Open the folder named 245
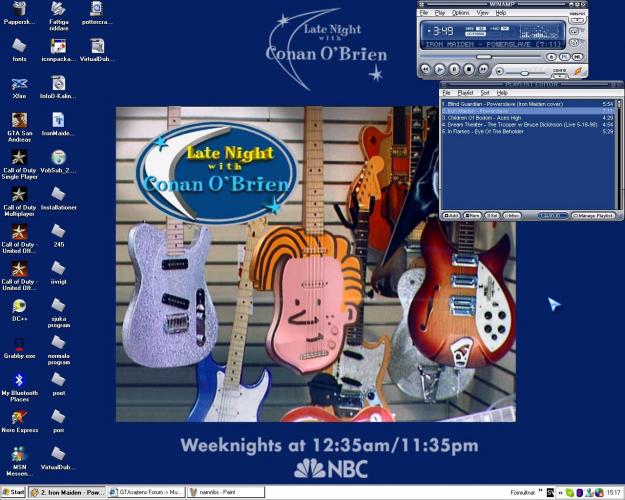The width and height of the screenshot is (625, 500). [x=58, y=236]
